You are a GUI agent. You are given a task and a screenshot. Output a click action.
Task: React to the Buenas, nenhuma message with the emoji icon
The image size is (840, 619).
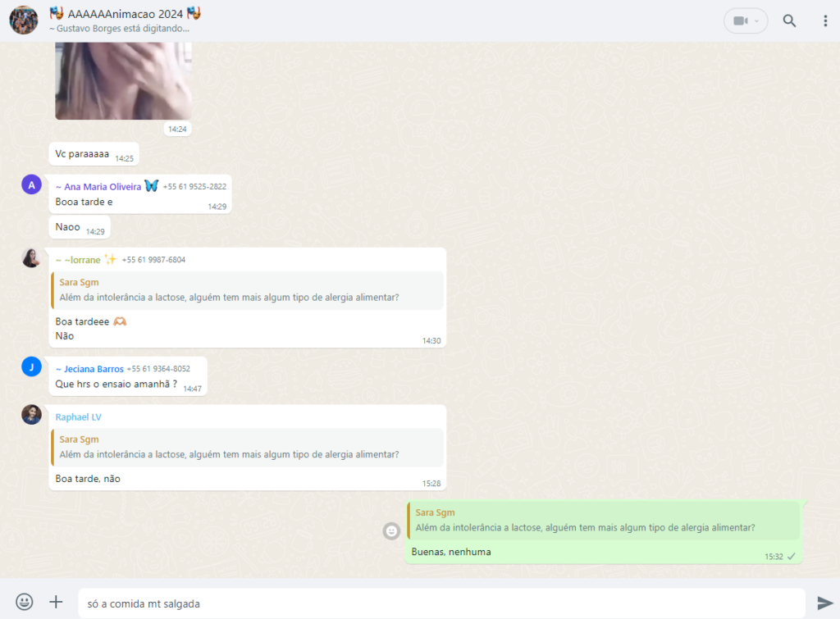(391, 530)
